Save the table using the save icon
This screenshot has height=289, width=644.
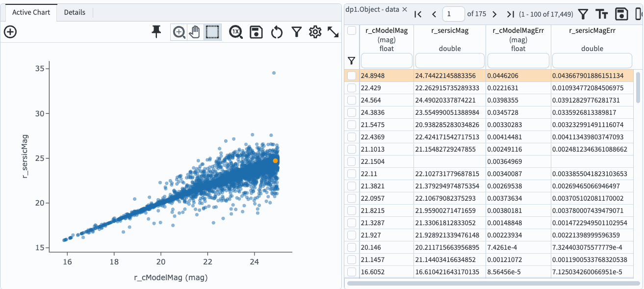click(x=622, y=14)
